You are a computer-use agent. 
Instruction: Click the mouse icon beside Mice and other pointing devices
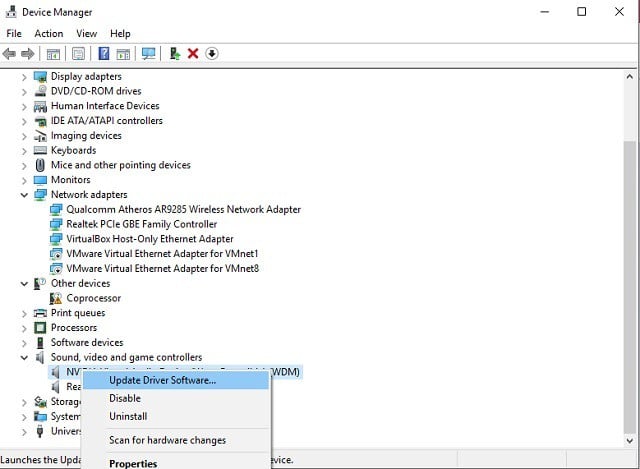pos(40,165)
